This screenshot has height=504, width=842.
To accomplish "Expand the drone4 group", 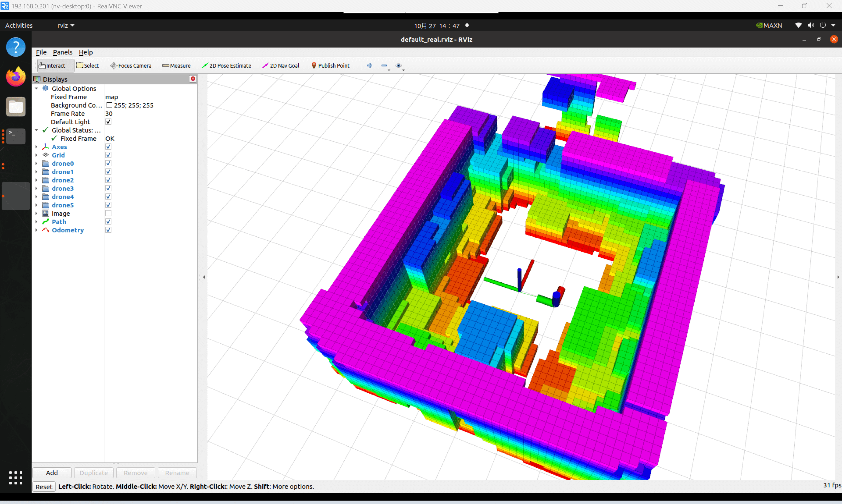I will click(36, 197).
